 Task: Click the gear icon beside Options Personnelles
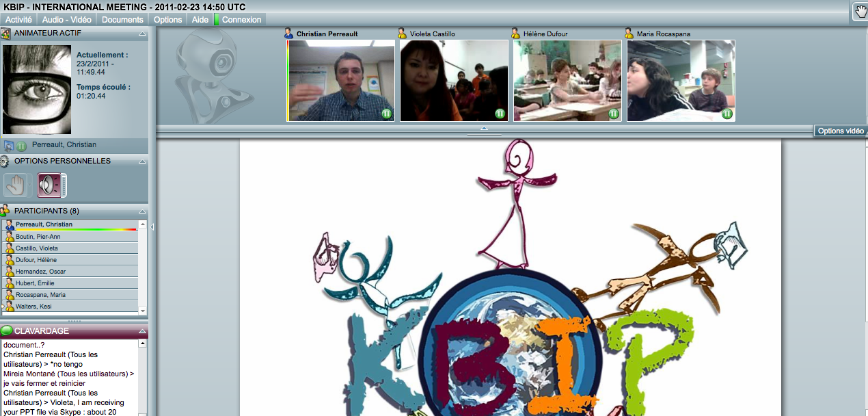click(5, 161)
